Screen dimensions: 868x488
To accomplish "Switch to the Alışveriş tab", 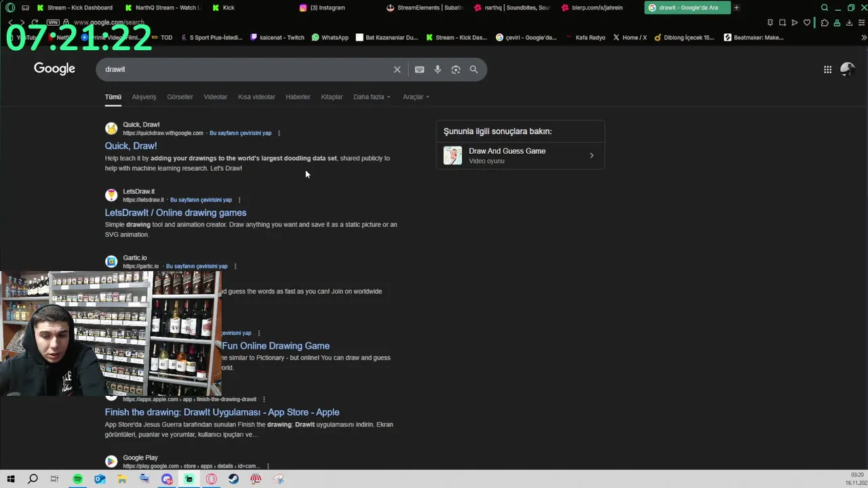I will [x=144, y=97].
